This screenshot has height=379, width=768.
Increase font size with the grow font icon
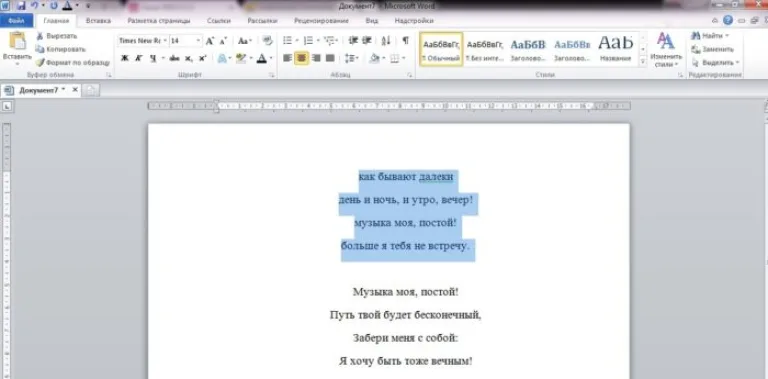click(x=210, y=41)
